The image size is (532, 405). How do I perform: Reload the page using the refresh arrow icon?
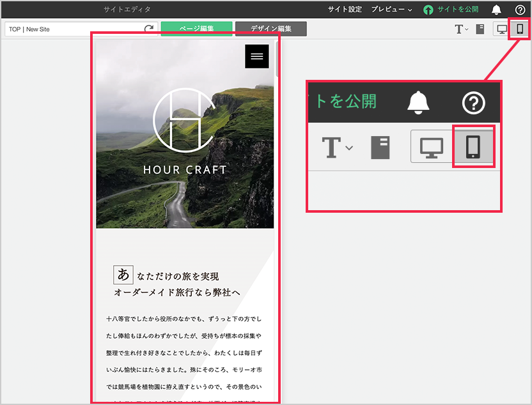point(149,29)
